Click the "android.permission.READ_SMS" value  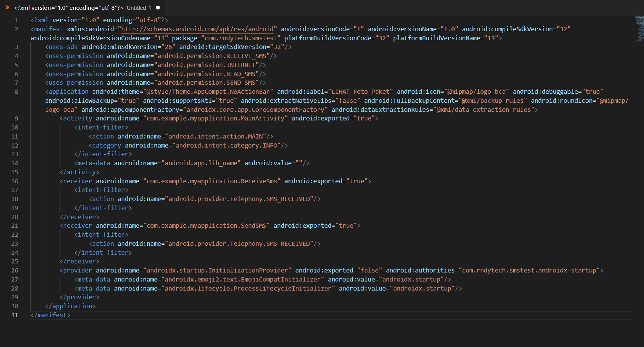pyautogui.click(x=207, y=74)
